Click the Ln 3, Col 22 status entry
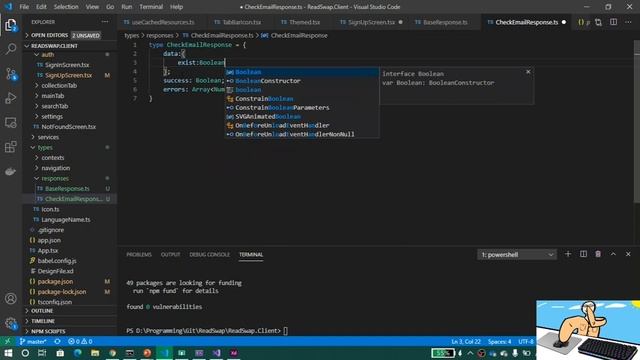640x360 pixels. coord(466,341)
